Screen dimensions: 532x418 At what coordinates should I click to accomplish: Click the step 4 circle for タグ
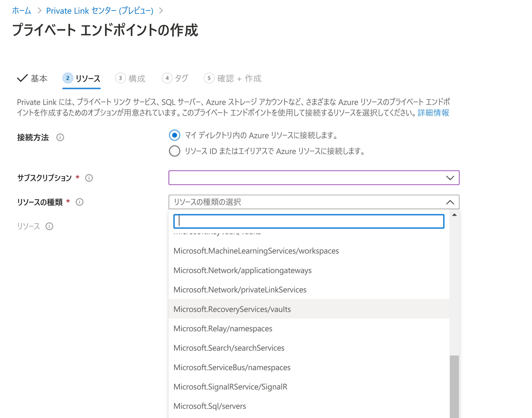[x=167, y=78]
